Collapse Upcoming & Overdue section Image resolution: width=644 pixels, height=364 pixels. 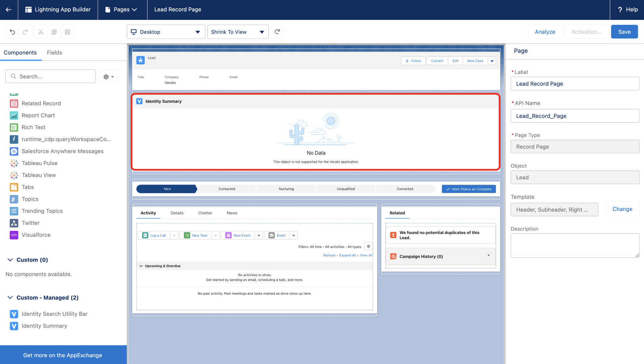coord(141,266)
